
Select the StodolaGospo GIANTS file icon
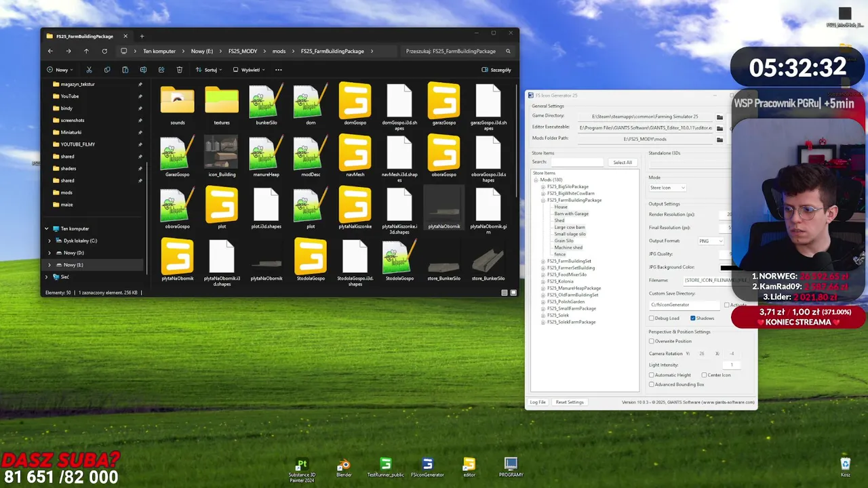tap(311, 256)
